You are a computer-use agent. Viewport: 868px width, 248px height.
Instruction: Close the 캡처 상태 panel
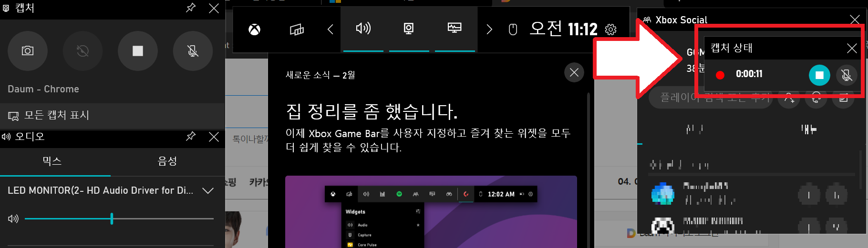[852, 48]
